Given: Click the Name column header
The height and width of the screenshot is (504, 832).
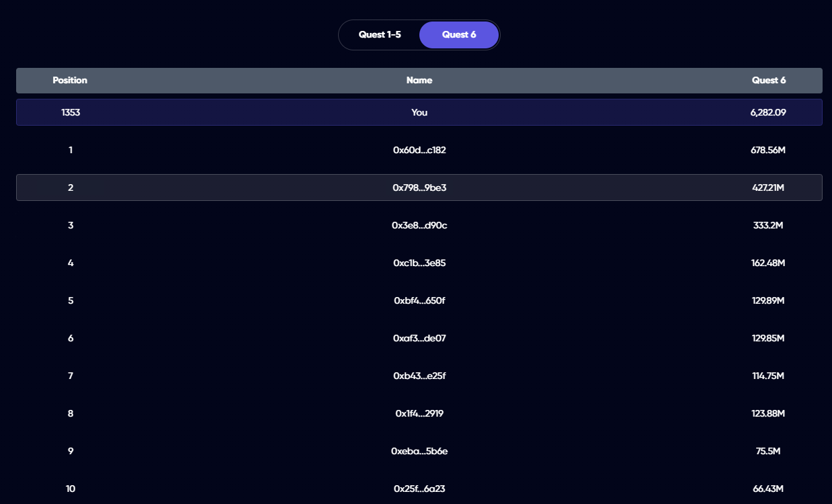Looking at the screenshot, I should pos(419,81).
